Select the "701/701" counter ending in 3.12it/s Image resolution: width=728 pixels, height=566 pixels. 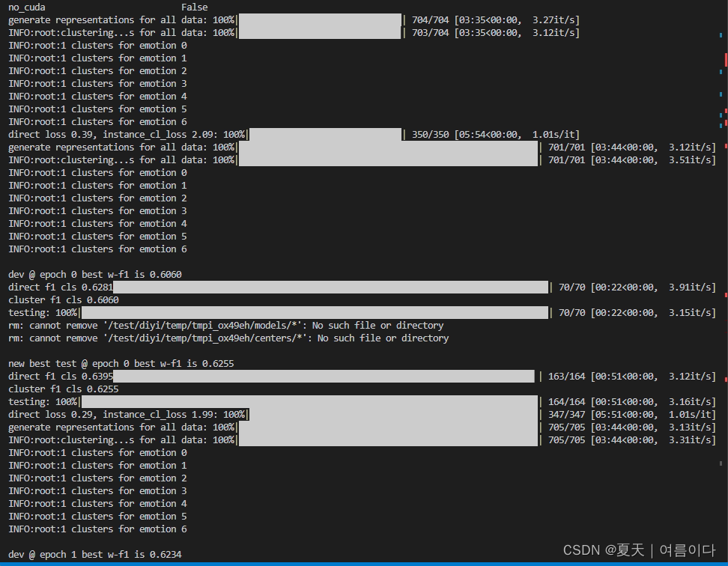point(632,147)
